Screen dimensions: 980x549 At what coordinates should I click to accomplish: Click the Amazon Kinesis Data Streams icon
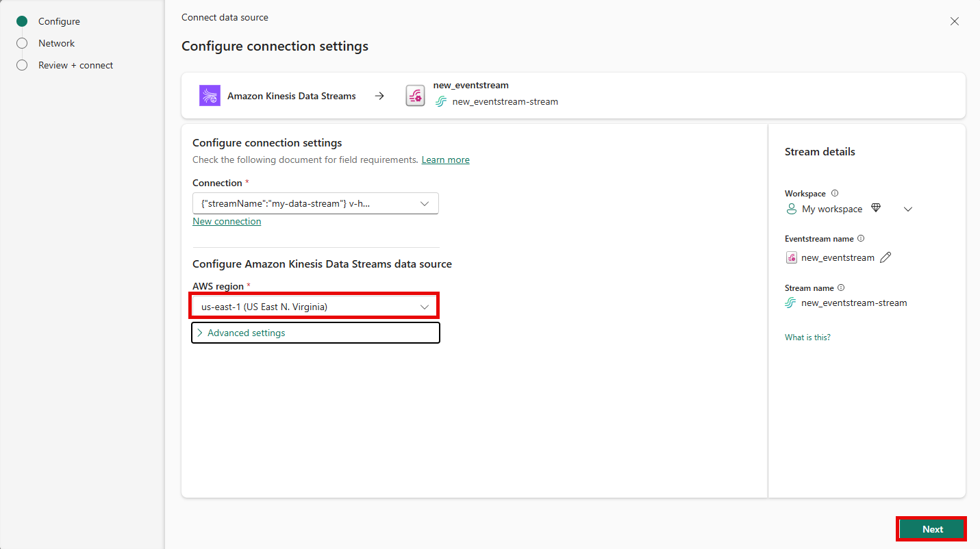[210, 96]
